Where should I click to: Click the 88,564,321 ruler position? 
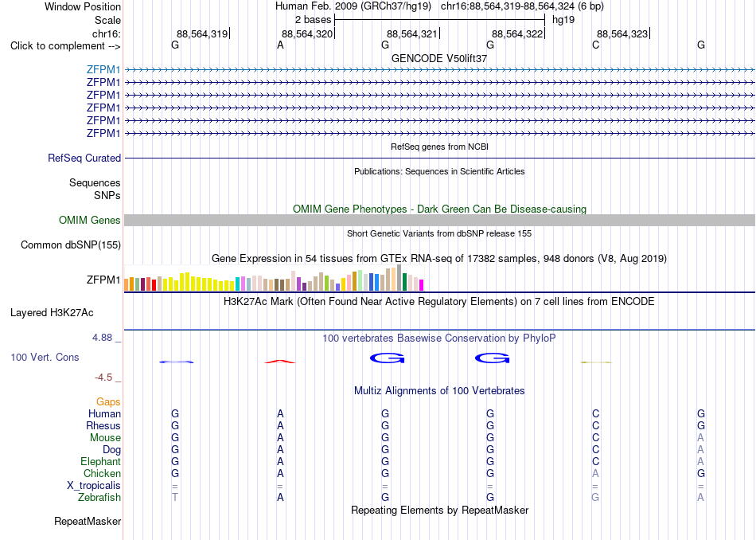[x=412, y=33]
